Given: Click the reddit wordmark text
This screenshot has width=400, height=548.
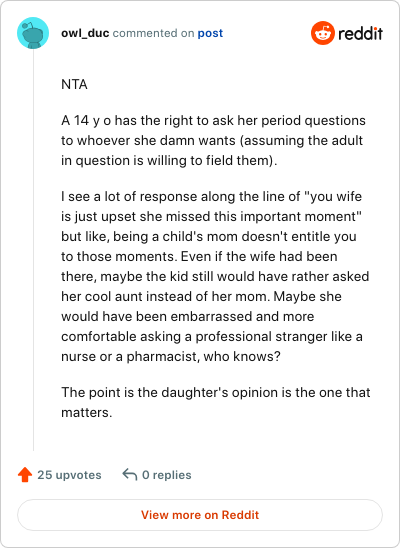Looking at the screenshot, I should pos(361,34).
